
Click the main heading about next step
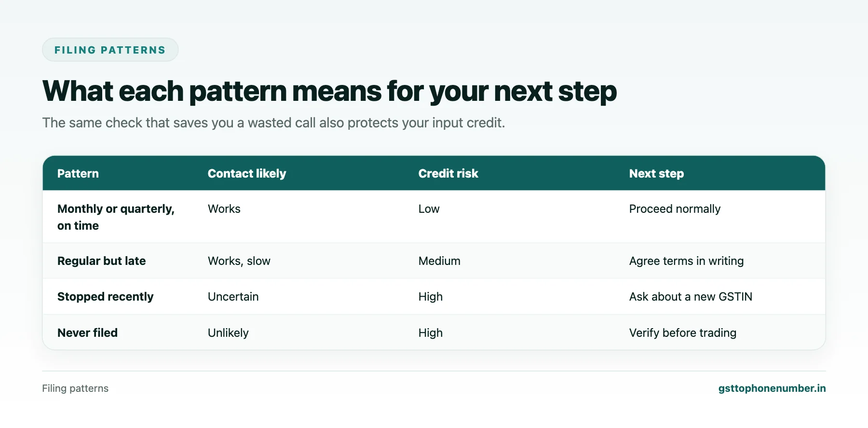329,91
